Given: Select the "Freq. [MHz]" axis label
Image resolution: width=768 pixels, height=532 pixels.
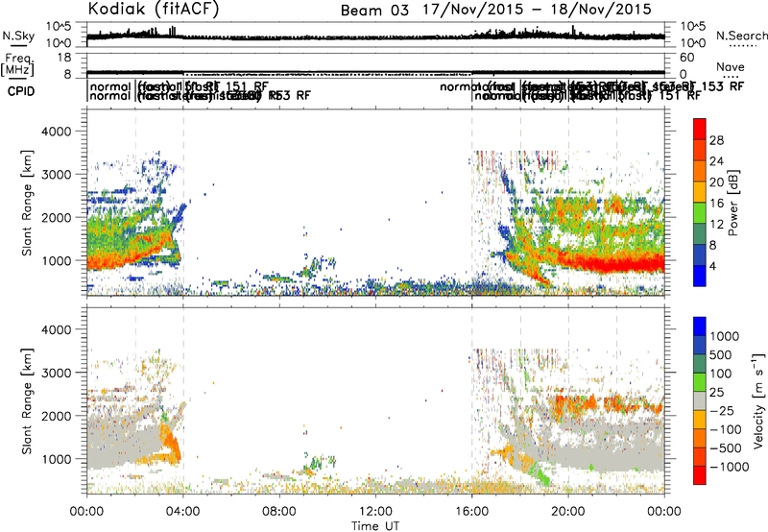Looking at the screenshot, I should click(x=18, y=64).
